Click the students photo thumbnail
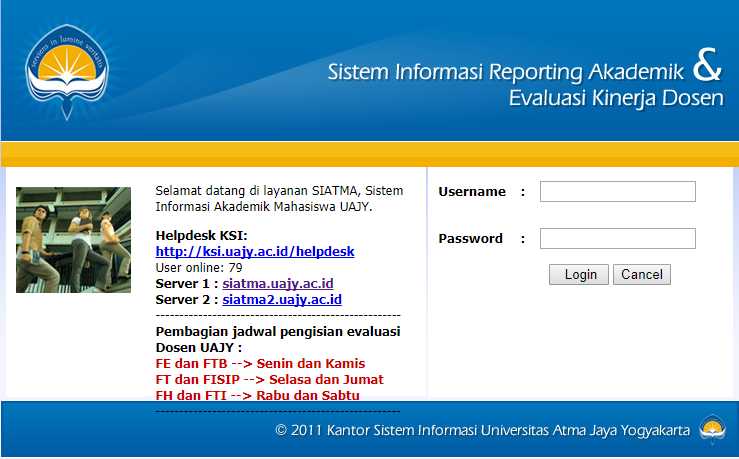Image resolution: width=739 pixels, height=459 pixels. 73,240
